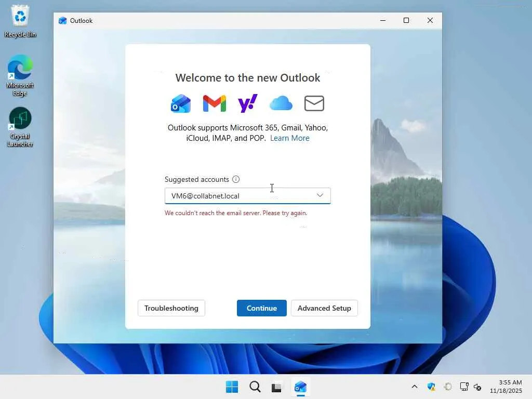Close the Outlook window
The width and height of the screenshot is (532, 399).
[430, 20]
